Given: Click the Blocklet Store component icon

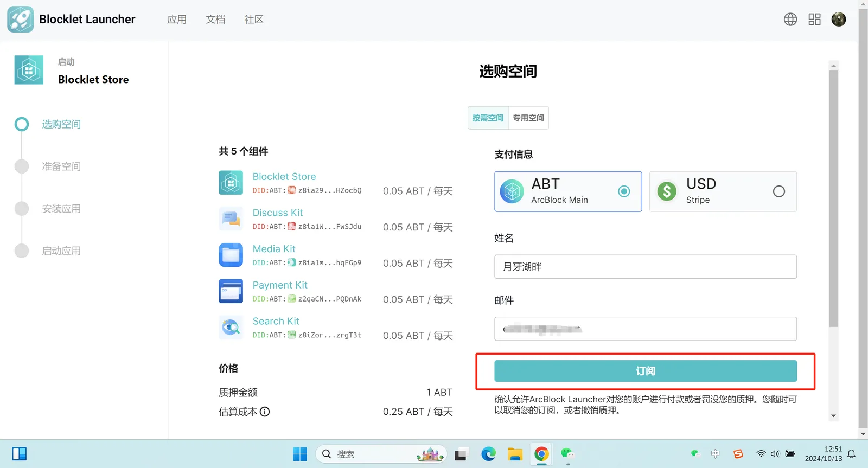Looking at the screenshot, I should [231, 183].
